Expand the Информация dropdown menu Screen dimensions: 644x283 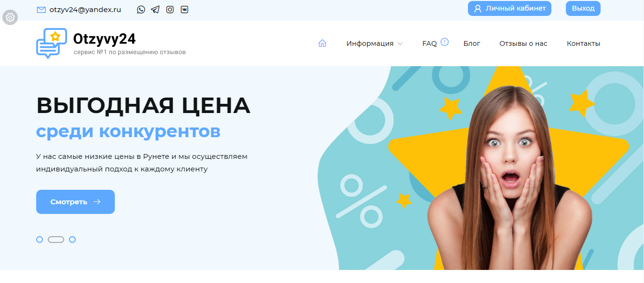pos(374,43)
